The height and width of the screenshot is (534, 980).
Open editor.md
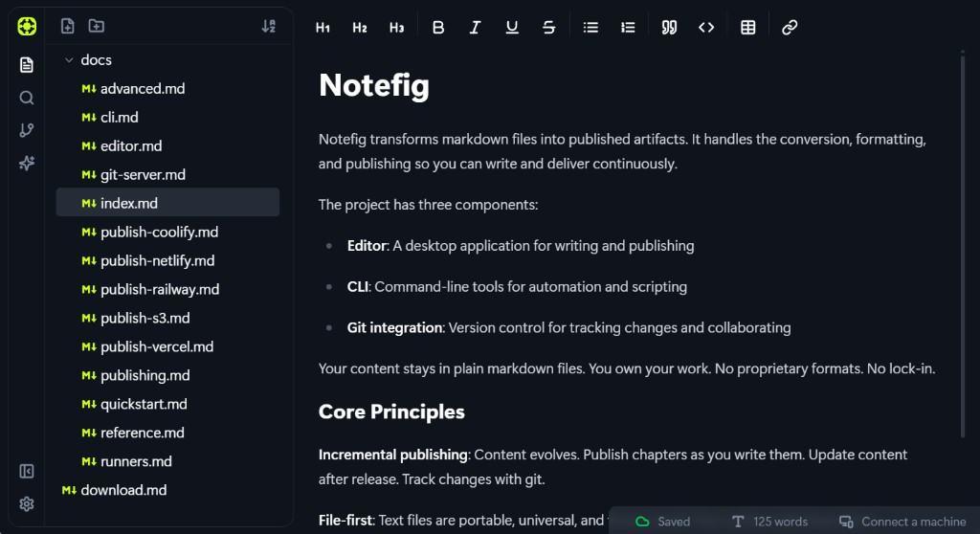(x=167, y=146)
